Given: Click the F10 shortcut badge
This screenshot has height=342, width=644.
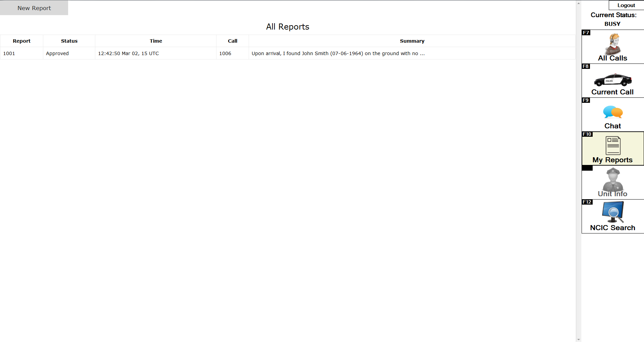Looking at the screenshot, I should [x=587, y=134].
